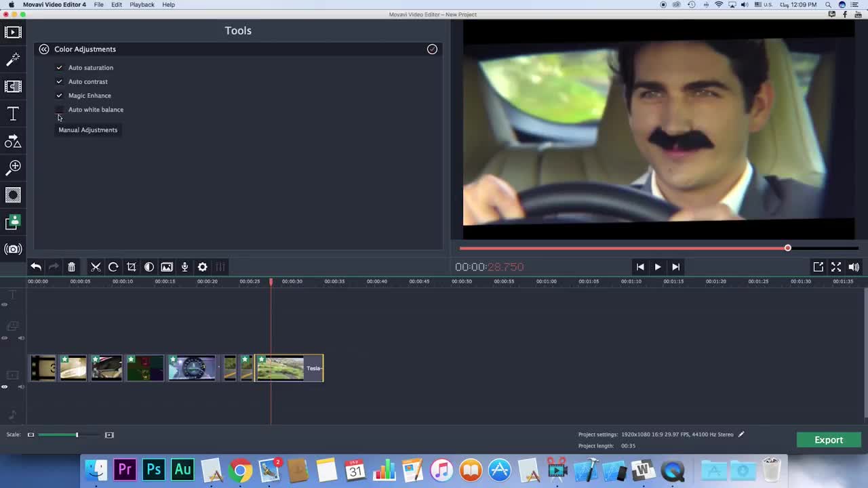Open the File menu
Image resolution: width=868 pixels, height=488 pixels.
(x=99, y=5)
